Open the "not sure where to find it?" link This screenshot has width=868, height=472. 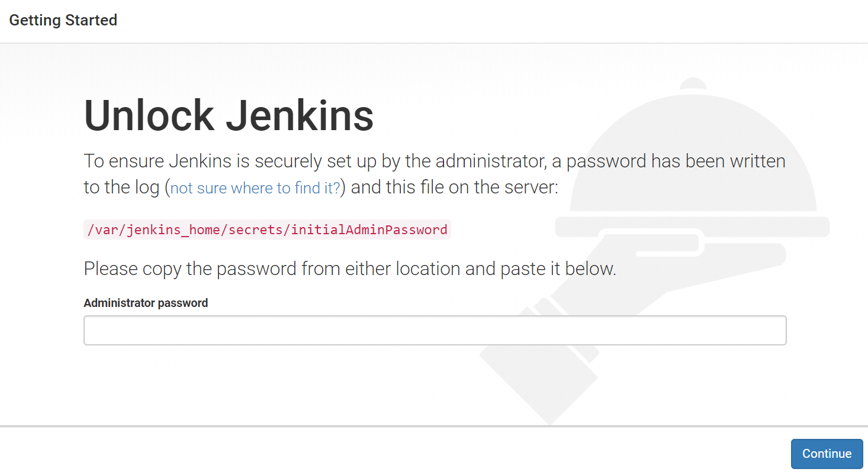(255, 188)
